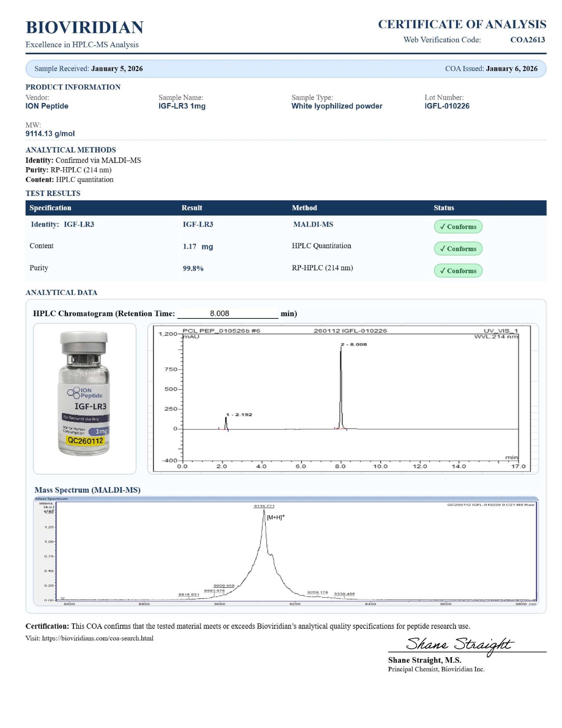Click the 9116.771 mass peak label
The width and height of the screenshot is (562, 728).
click(264, 506)
